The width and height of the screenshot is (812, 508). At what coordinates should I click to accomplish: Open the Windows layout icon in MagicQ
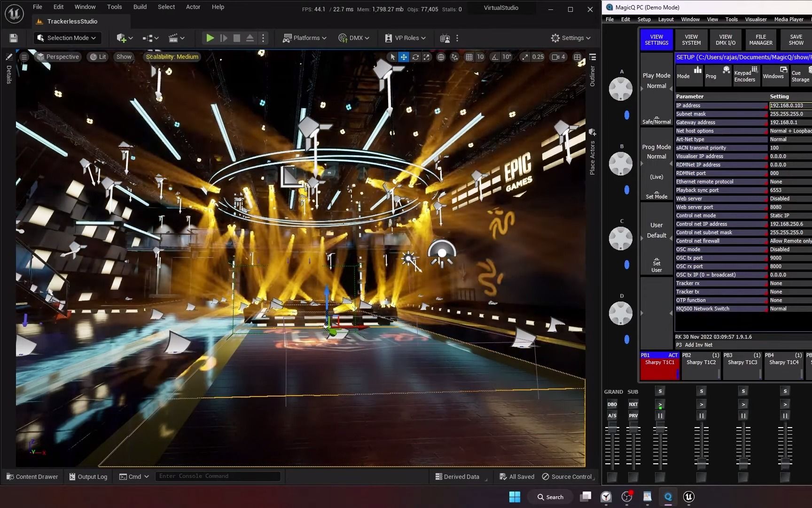pos(774,75)
